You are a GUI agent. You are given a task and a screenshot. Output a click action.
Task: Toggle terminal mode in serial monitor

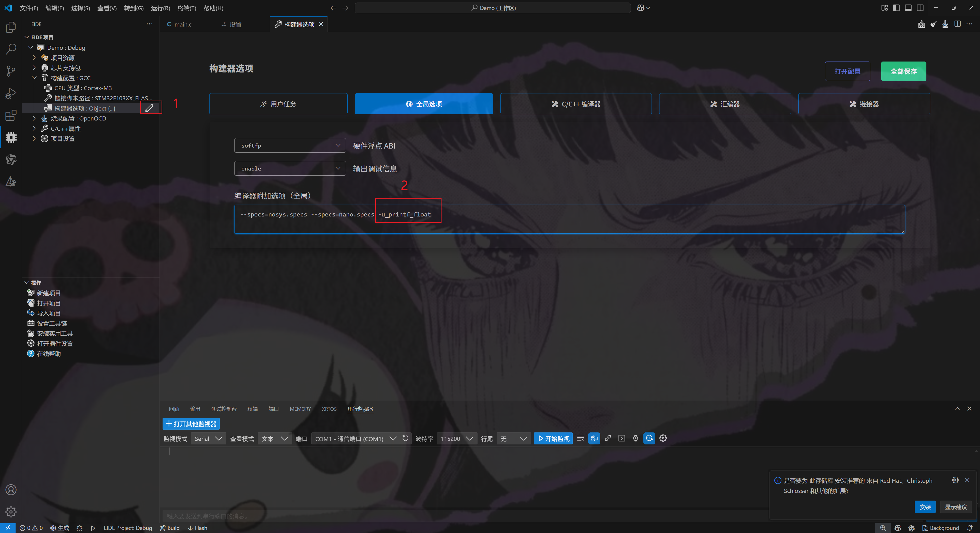click(622, 438)
